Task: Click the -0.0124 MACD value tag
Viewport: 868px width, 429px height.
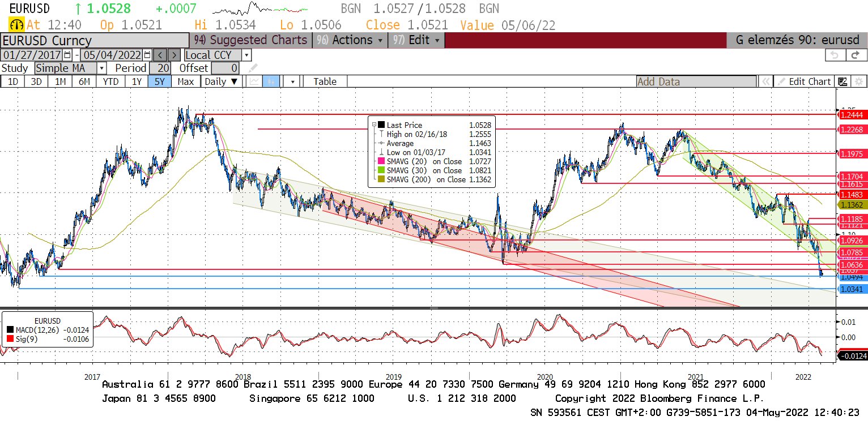Action: pyautogui.click(x=852, y=356)
